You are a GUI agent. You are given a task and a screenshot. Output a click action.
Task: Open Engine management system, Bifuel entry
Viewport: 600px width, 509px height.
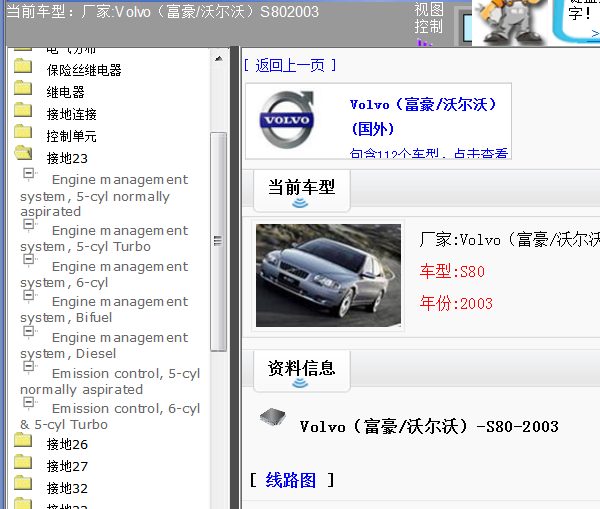tap(104, 310)
